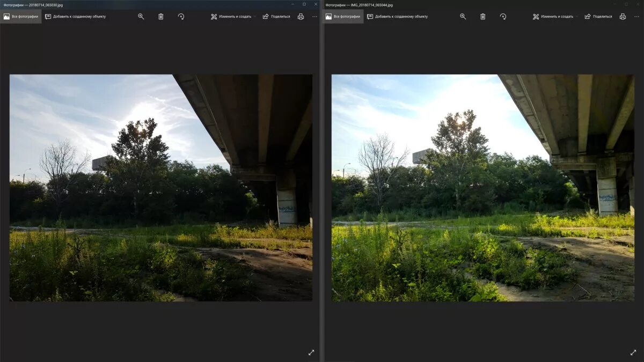
Task: Enter full screen via arrows in left window
Action: (x=311, y=352)
